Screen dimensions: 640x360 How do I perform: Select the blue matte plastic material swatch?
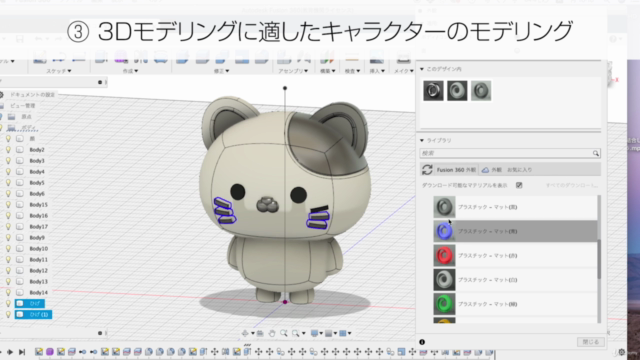444,231
